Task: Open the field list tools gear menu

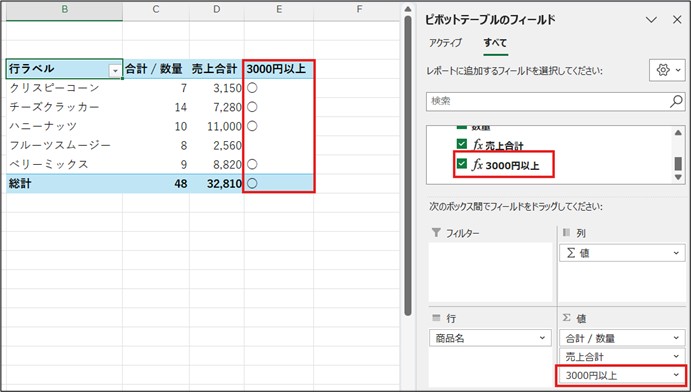Action: 667,70
